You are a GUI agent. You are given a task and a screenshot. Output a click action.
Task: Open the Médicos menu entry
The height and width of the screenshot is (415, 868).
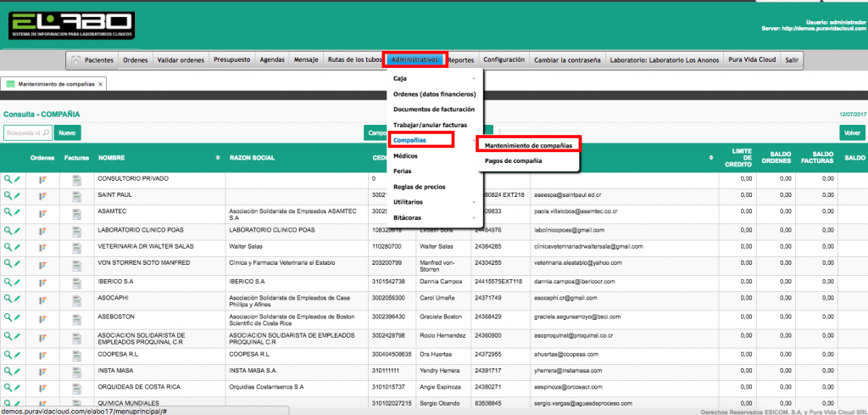point(405,156)
